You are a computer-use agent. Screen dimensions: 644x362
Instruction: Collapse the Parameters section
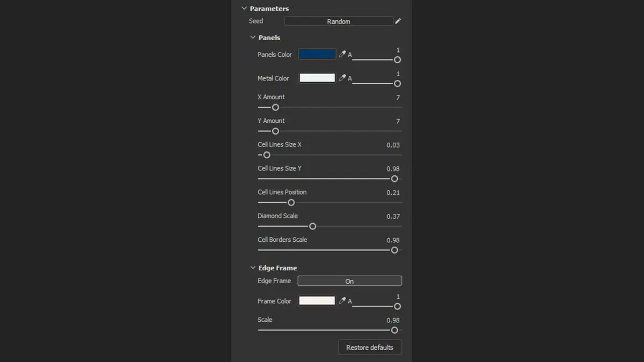pyautogui.click(x=244, y=9)
